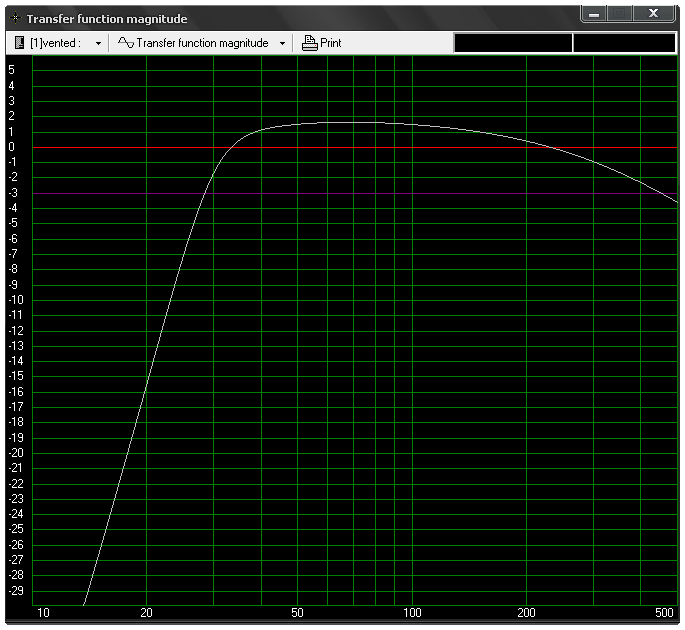Click the speaker icon beside [1]vented
The width and height of the screenshot is (685, 630).
(20, 43)
